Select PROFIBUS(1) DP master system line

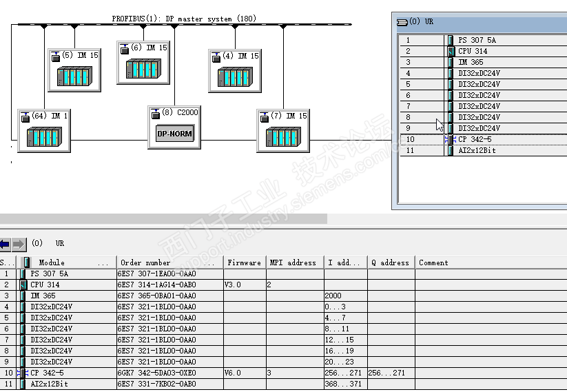pos(185,24)
